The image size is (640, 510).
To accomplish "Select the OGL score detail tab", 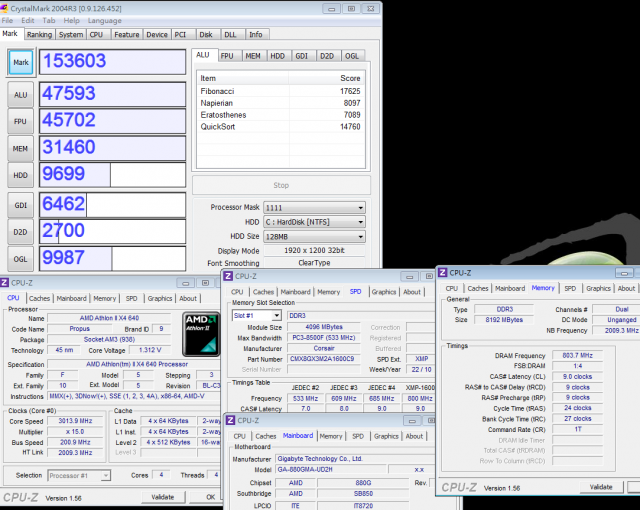I will 352,56.
